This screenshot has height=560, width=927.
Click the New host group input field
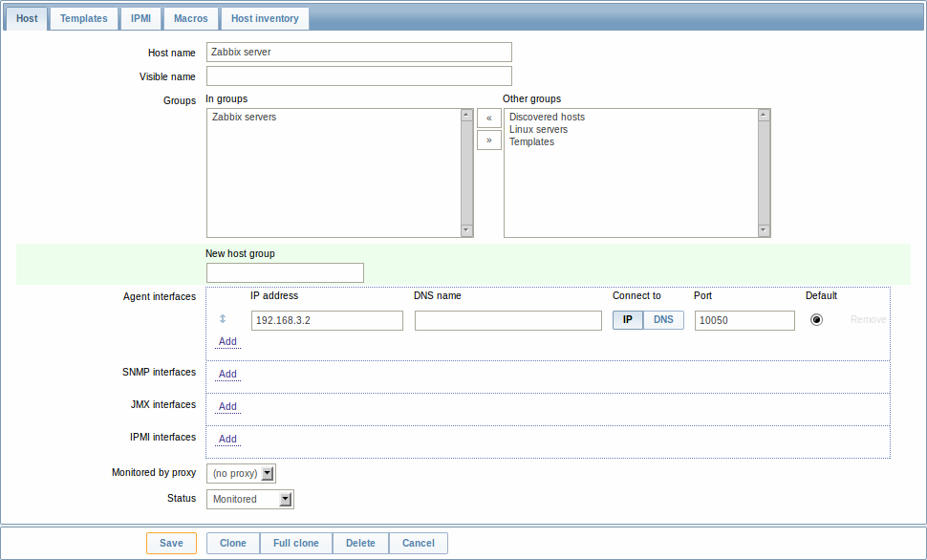click(x=285, y=272)
